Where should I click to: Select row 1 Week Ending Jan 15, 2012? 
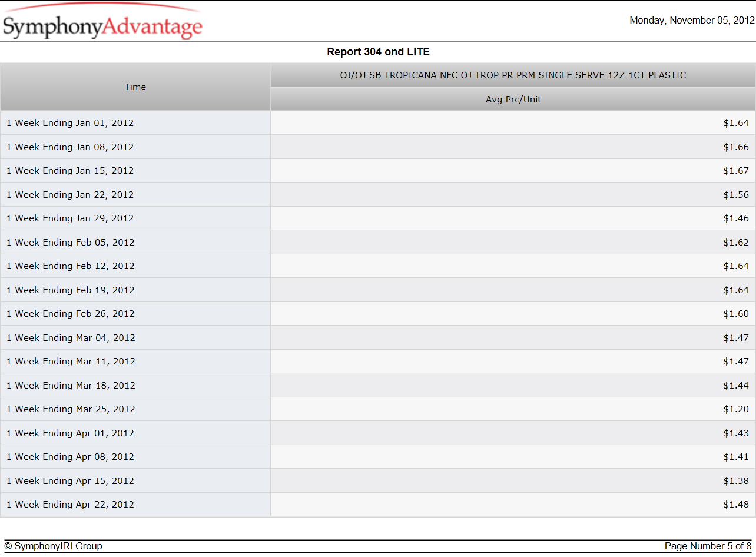click(378, 171)
